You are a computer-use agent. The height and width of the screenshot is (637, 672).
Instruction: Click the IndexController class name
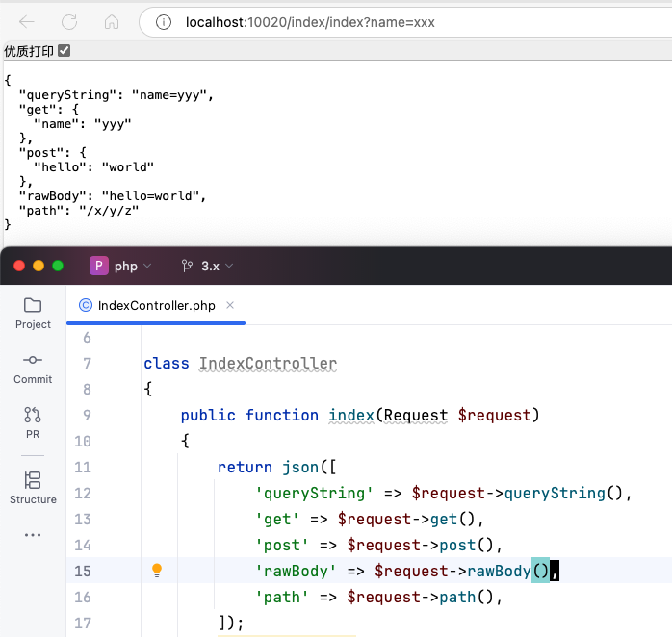[x=268, y=364]
